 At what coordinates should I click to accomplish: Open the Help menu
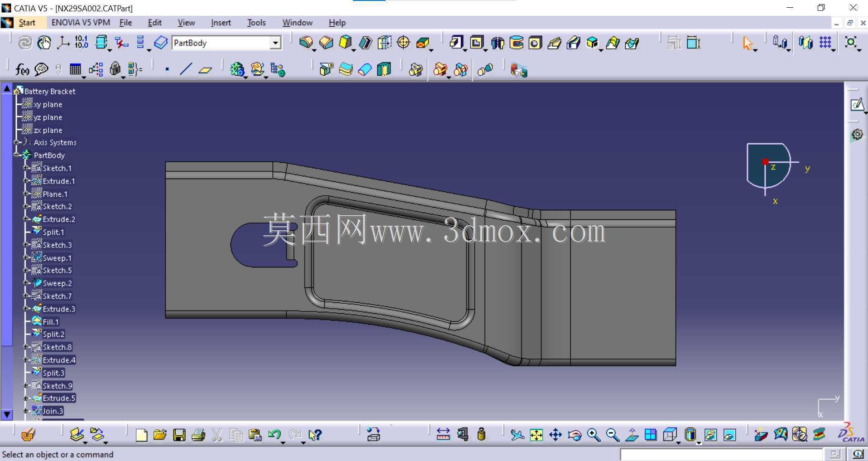click(337, 23)
